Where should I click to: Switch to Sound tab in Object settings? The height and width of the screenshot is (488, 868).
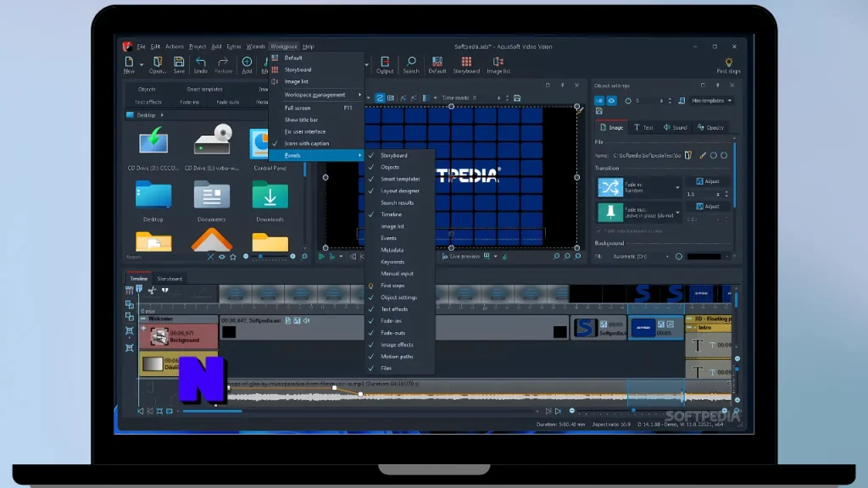point(676,127)
